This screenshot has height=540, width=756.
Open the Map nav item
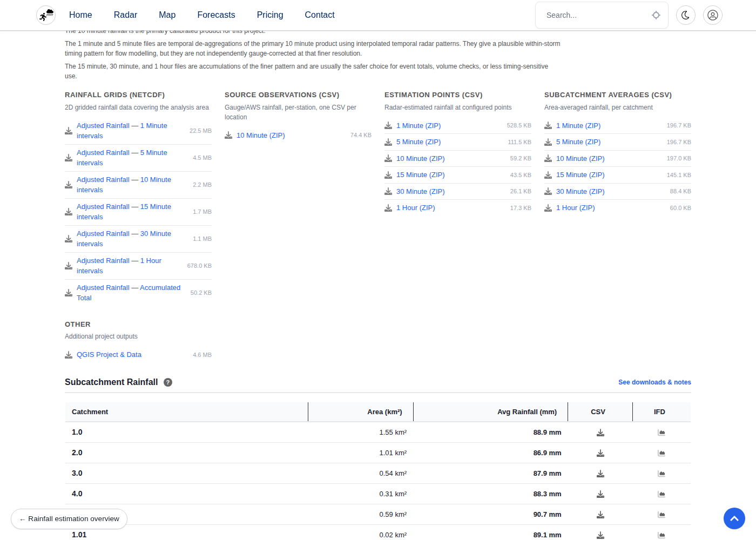tap(167, 15)
